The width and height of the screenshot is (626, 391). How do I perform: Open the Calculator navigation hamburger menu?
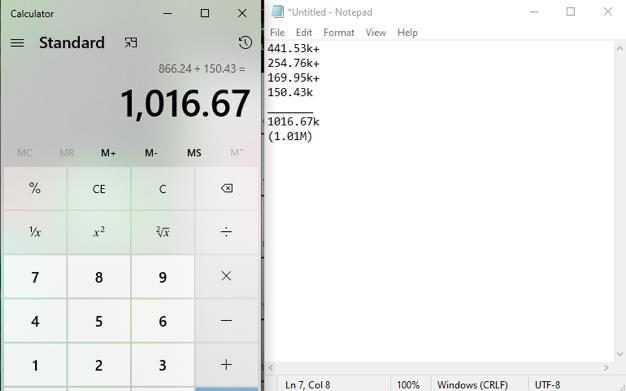[x=17, y=43]
